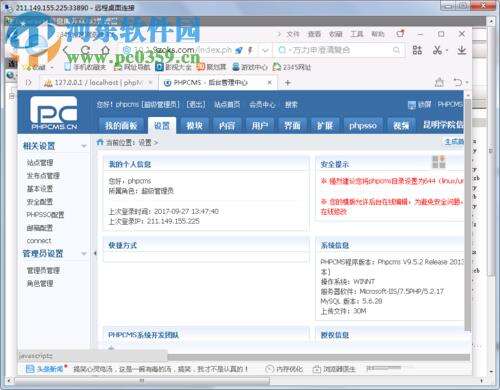This screenshot has width=500, height=390.
Task: Open 发布点管理 in the sidebar
Action: (43, 176)
